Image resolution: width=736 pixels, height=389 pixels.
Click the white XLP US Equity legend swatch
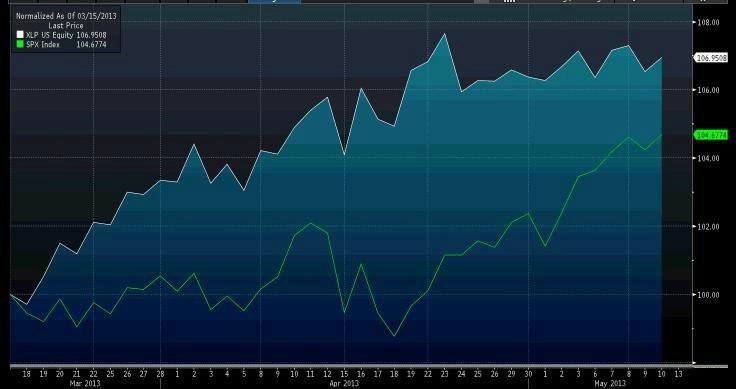20,35
